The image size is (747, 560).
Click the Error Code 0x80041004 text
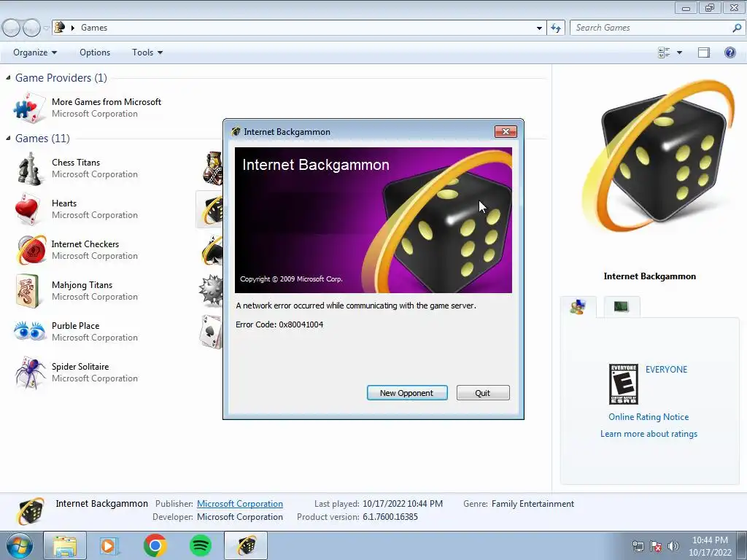[279, 324]
